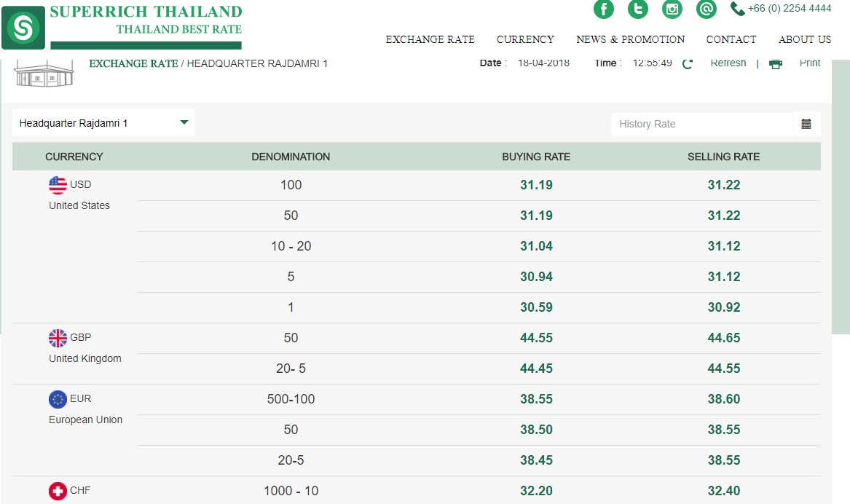Click the SUPERRICH THAILAND title
The width and height of the screenshot is (850, 504).
coord(146,12)
